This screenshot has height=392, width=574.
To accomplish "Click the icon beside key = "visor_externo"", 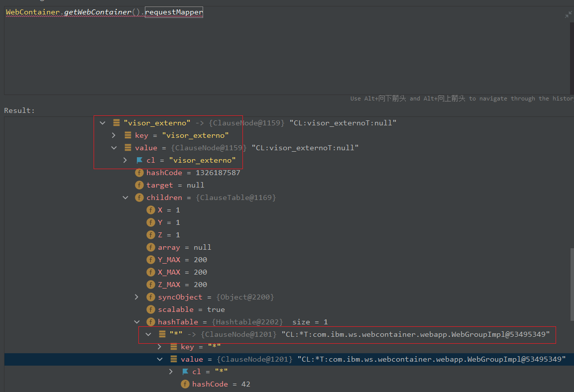I will click(x=128, y=135).
